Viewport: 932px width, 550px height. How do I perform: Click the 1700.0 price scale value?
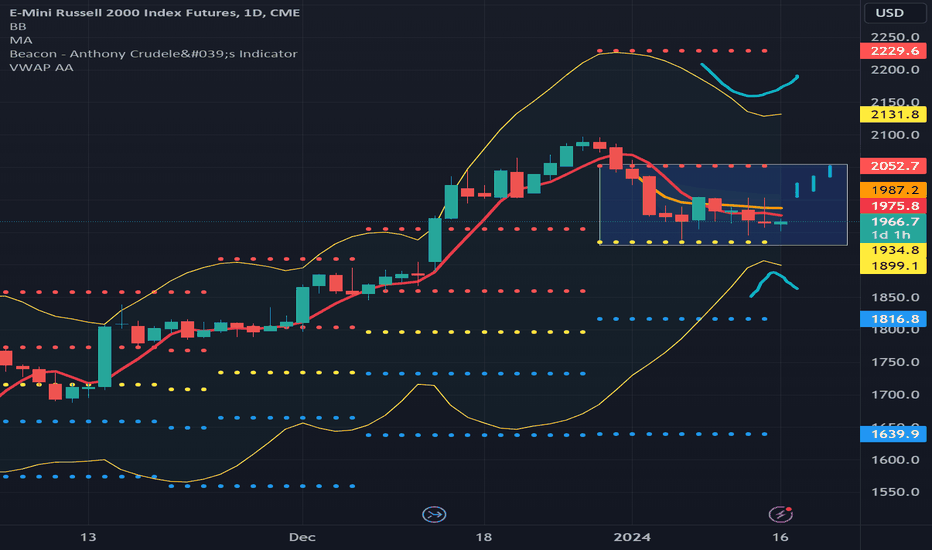[x=895, y=394]
